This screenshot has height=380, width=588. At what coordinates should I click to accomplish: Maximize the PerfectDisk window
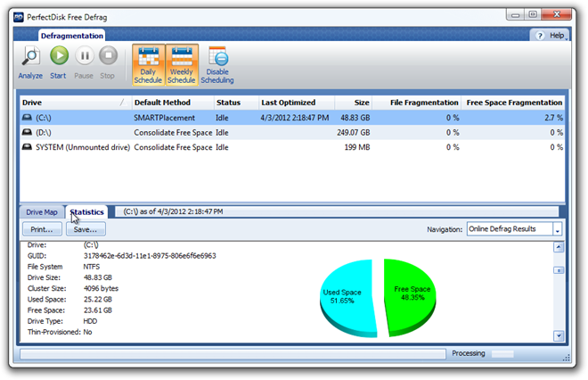(x=533, y=14)
